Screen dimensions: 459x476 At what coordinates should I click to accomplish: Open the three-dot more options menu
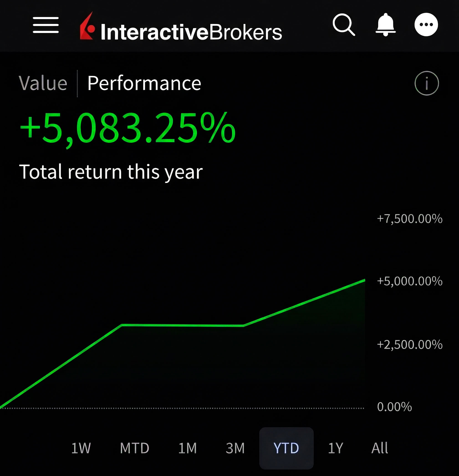(426, 25)
